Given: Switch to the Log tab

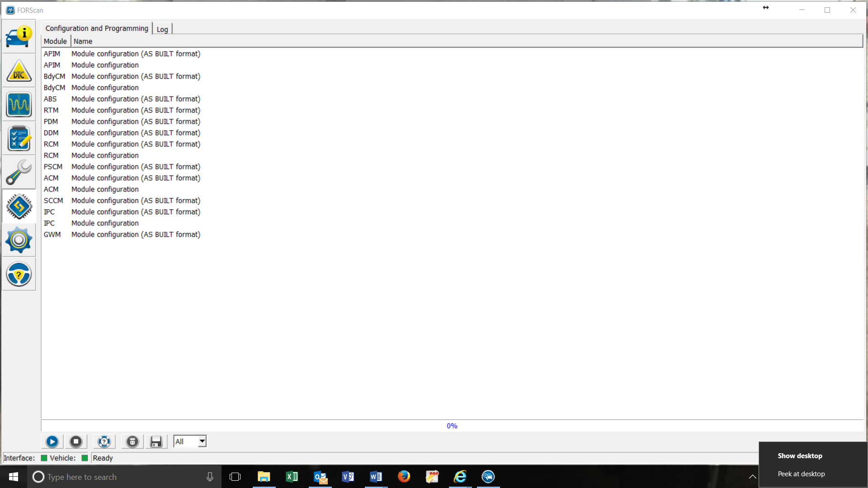Looking at the screenshot, I should pyautogui.click(x=162, y=28).
